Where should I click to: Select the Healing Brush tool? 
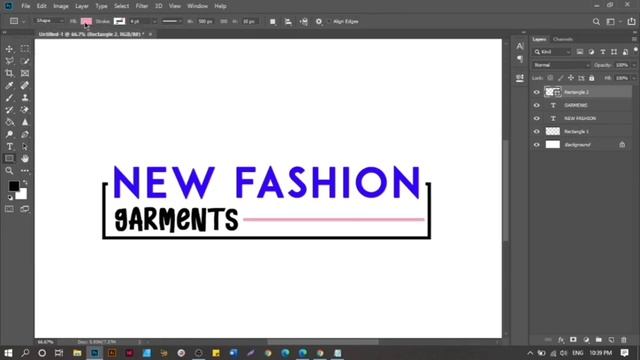[x=25, y=86]
